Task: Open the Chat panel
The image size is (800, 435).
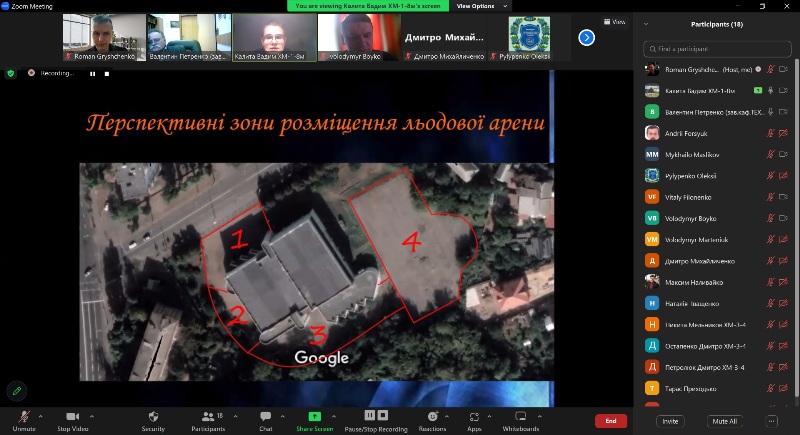Action: pyautogui.click(x=266, y=416)
